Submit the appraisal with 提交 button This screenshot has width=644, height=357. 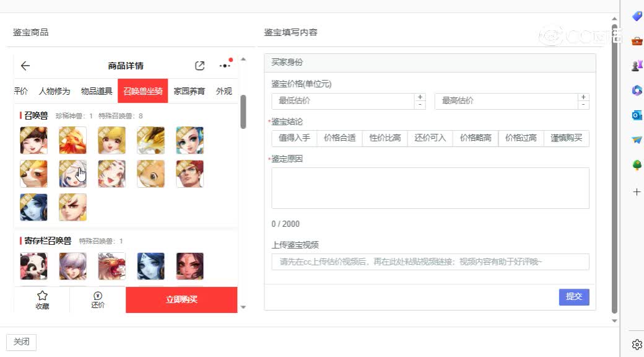point(574,297)
